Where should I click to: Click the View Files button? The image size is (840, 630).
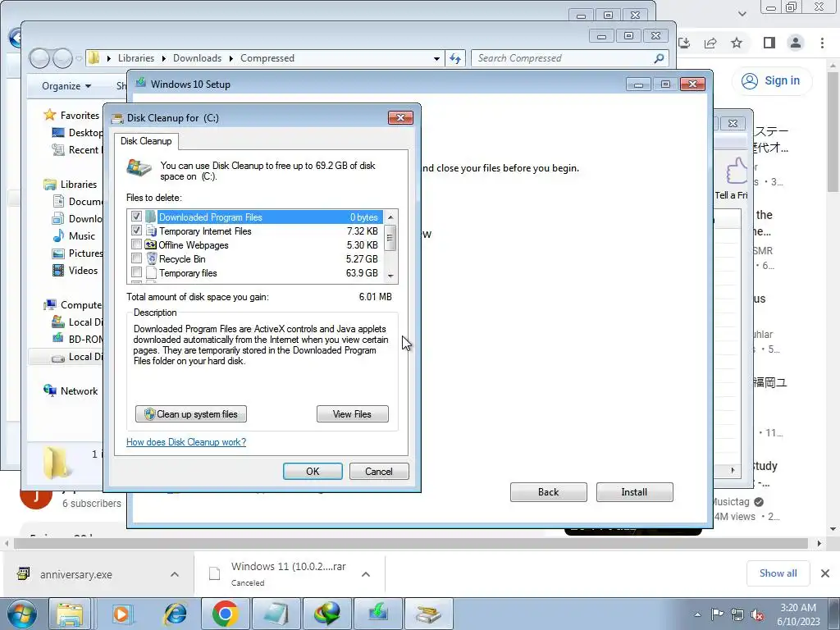(352, 414)
